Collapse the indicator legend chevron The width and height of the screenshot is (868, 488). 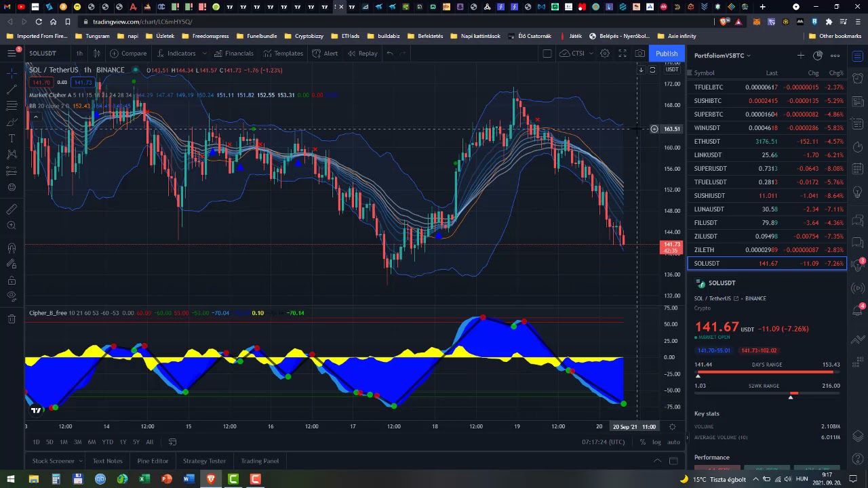(x=35, y=117)
